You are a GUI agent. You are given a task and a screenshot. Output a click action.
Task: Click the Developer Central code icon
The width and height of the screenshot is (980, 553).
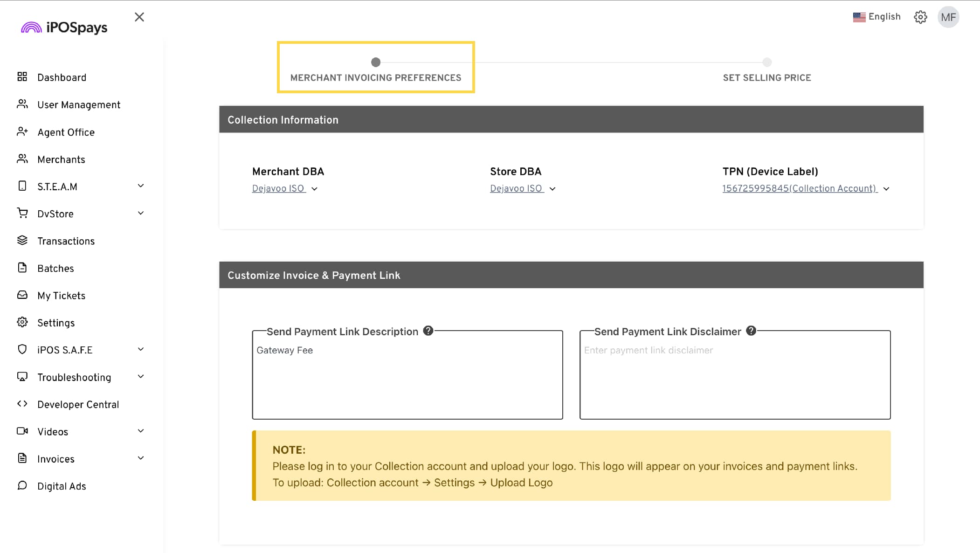22,404
